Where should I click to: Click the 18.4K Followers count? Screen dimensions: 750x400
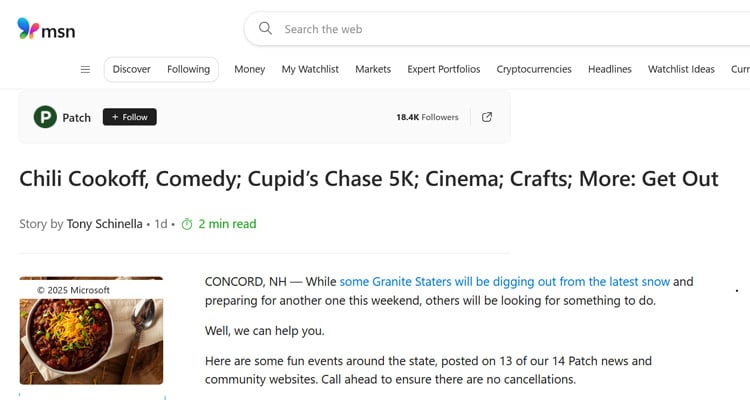point(427,117)
